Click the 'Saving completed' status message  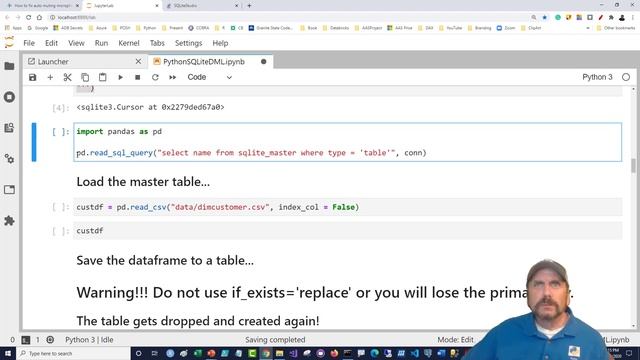point(275,340)
